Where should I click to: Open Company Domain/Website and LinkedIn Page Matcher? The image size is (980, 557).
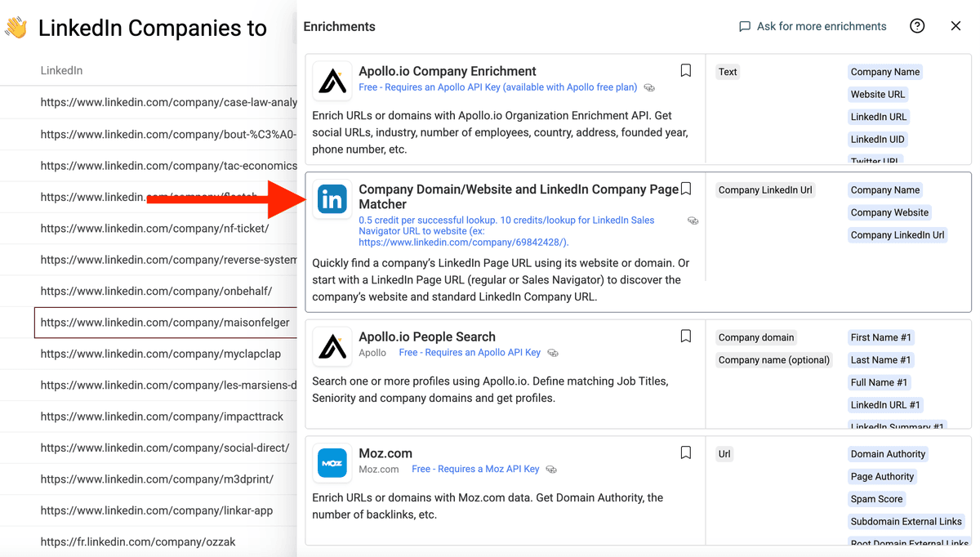pos(519,196)
